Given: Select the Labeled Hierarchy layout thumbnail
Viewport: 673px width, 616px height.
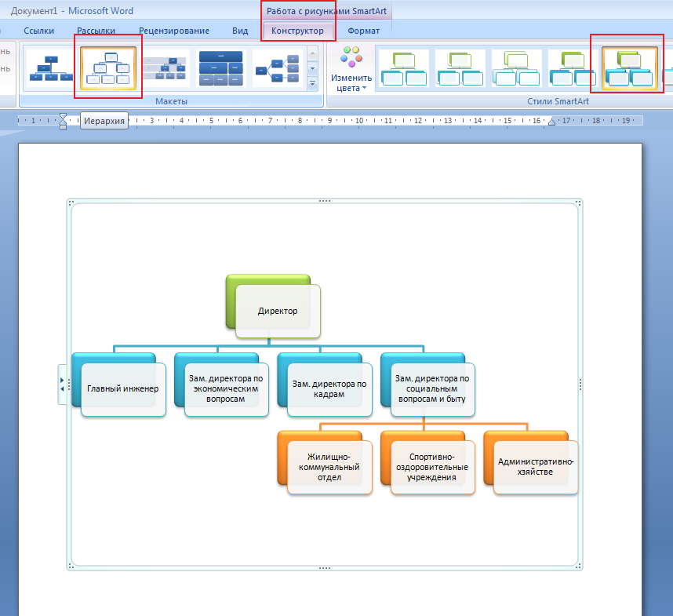Looking at the screenshot, I should coord(166,68).
